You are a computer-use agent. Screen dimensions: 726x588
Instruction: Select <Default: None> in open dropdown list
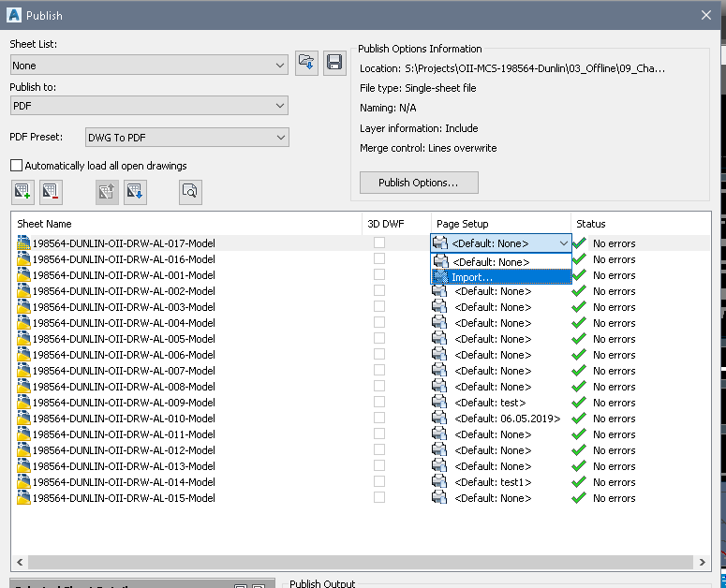tap(489, 262)
